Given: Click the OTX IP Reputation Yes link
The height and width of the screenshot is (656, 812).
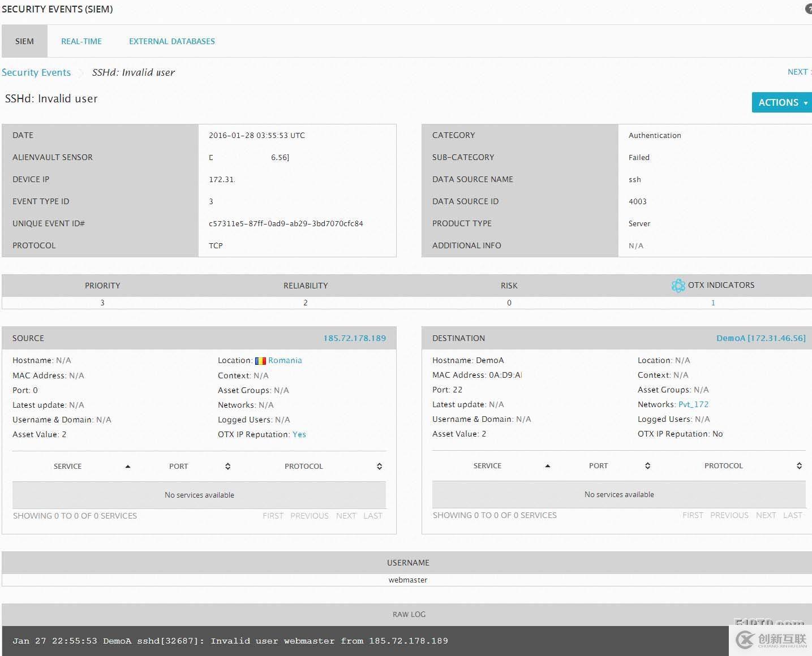Looking at the screenshot, I should pos(299,434).
